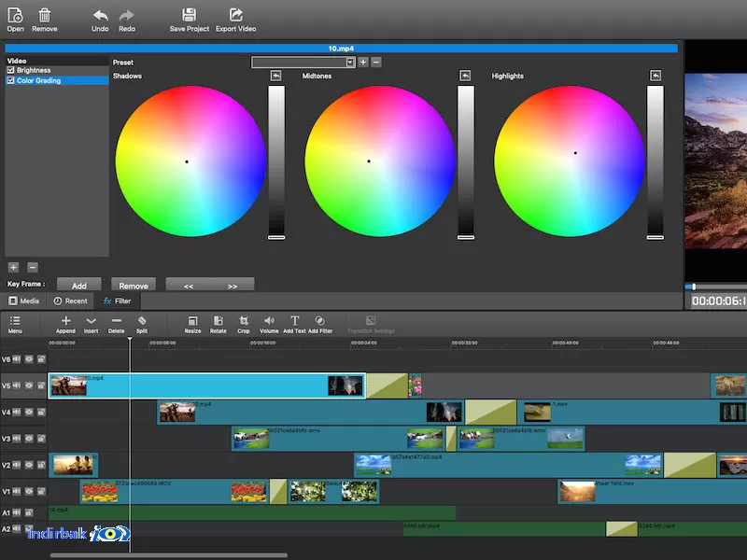Mute the V1 track
The height and width of the screenshot is (560, 747).
click(x=17, y=491)
